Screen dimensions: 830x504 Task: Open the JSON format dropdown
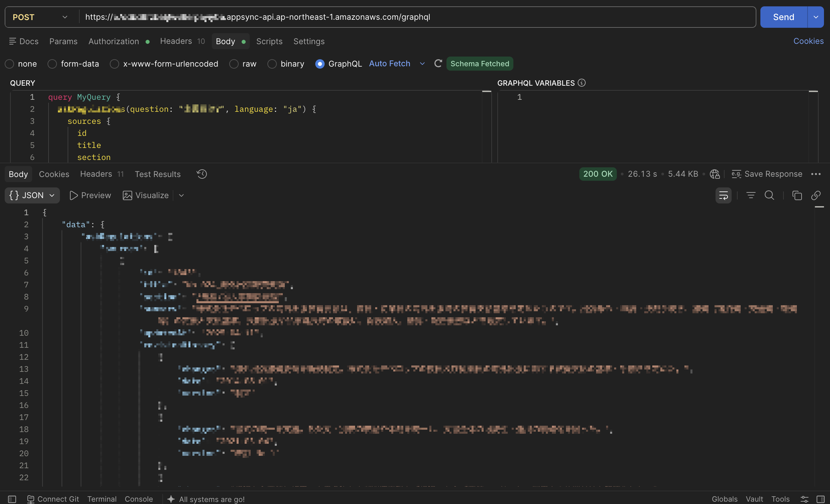[x=32, y=195]
